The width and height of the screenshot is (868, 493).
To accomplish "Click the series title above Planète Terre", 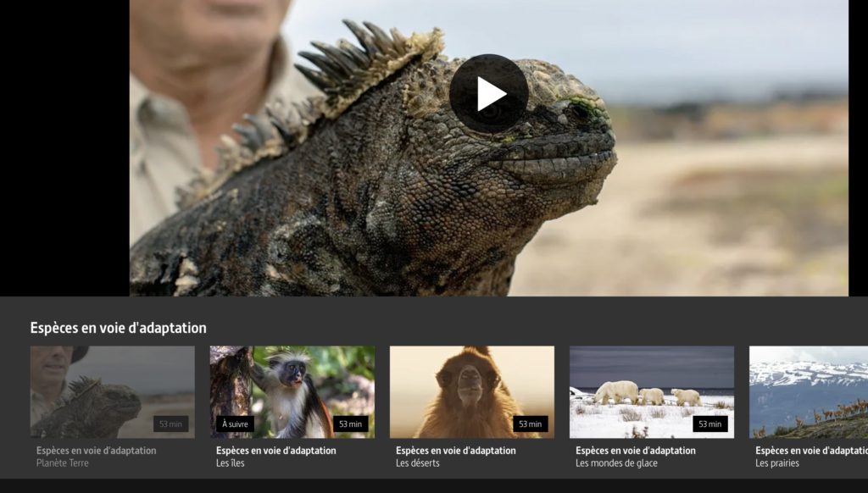I will 97,451.
